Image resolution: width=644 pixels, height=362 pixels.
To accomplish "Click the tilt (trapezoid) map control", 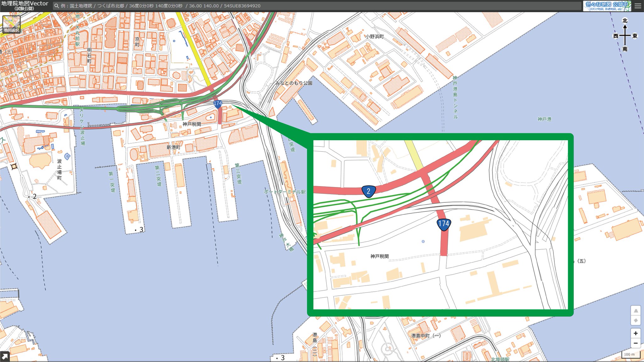I will click(636, 310).
